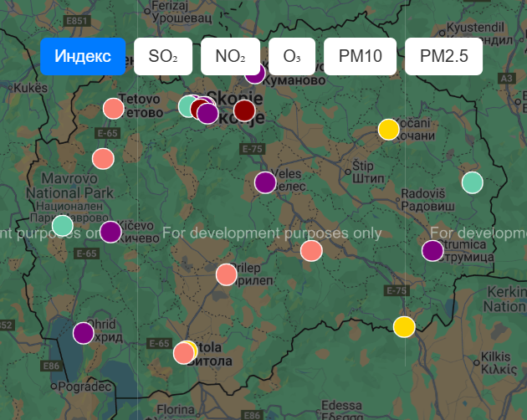Click the salmon marker at Prilep
Image resolution: width=527 pixels, height=420 pixels.
point(227,274)
